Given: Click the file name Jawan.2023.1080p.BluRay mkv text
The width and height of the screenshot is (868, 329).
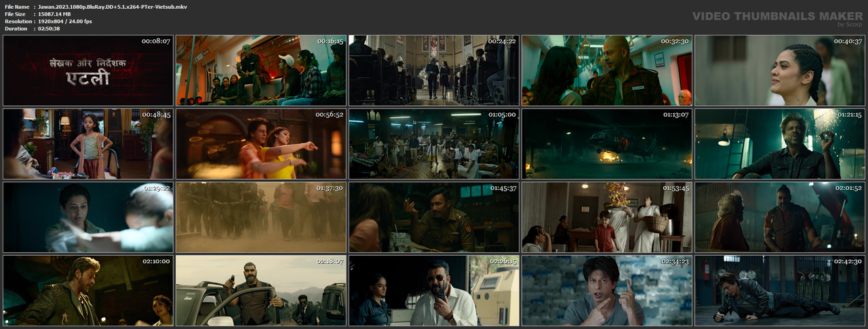Looking at the screenshot, I should tap(113, 6).
